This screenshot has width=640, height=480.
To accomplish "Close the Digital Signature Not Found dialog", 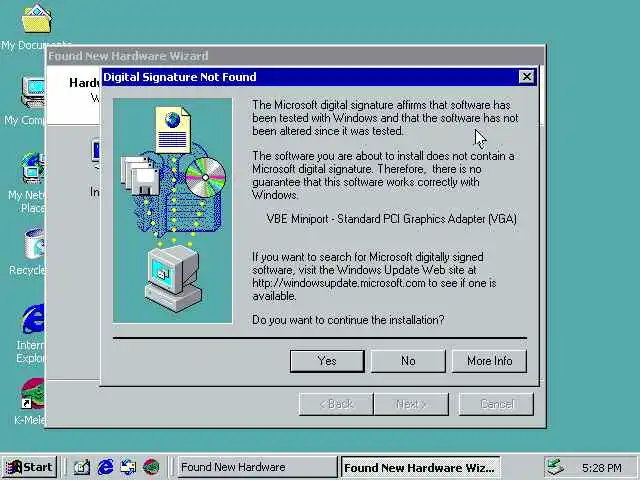I will tap(527, 76).
